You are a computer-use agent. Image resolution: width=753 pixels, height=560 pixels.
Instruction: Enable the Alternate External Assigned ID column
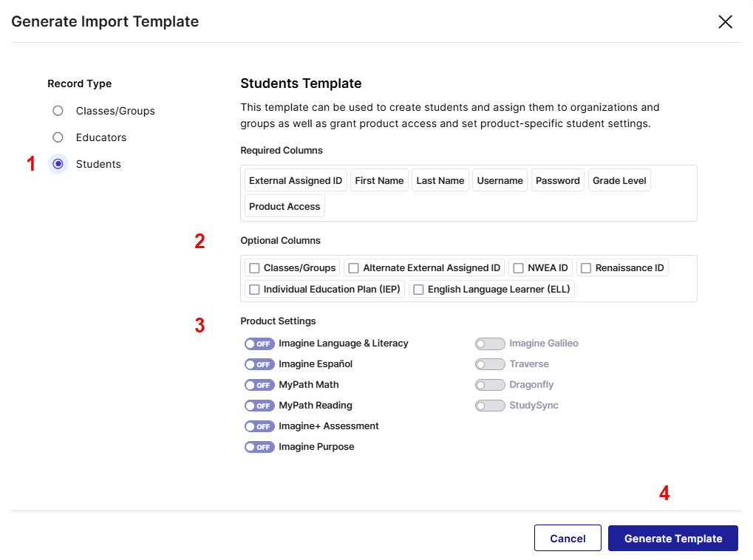(x=353, y=267)
